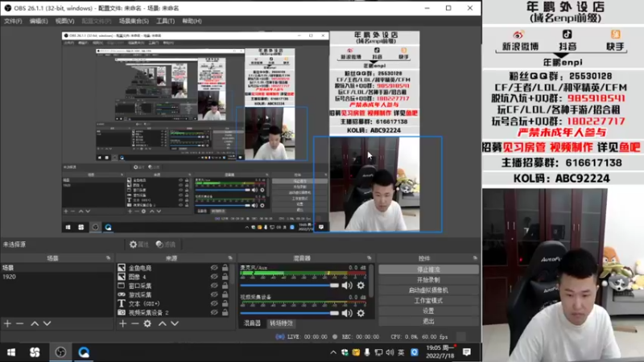The width and height of the screenshot is (644, 362).
Task: Undock the 控件 panel via corner icon
Action: [475, 258]
